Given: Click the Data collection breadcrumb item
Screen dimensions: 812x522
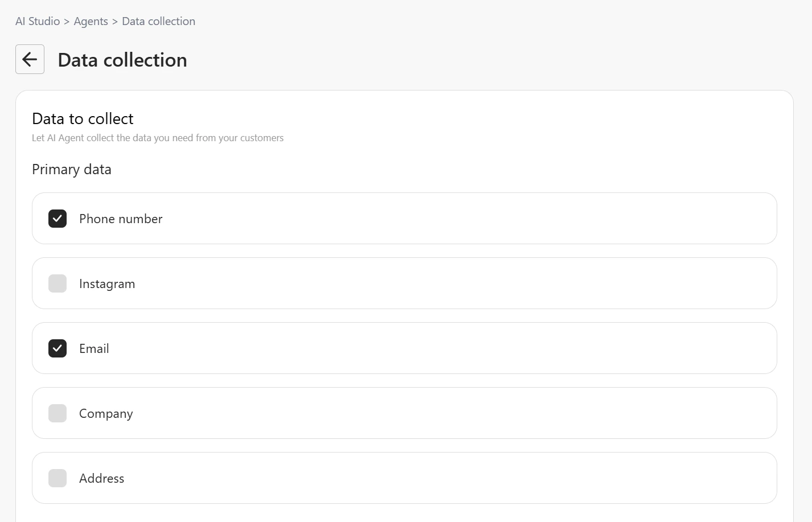Looking at the screenshot, I should (x=158, y=21).
